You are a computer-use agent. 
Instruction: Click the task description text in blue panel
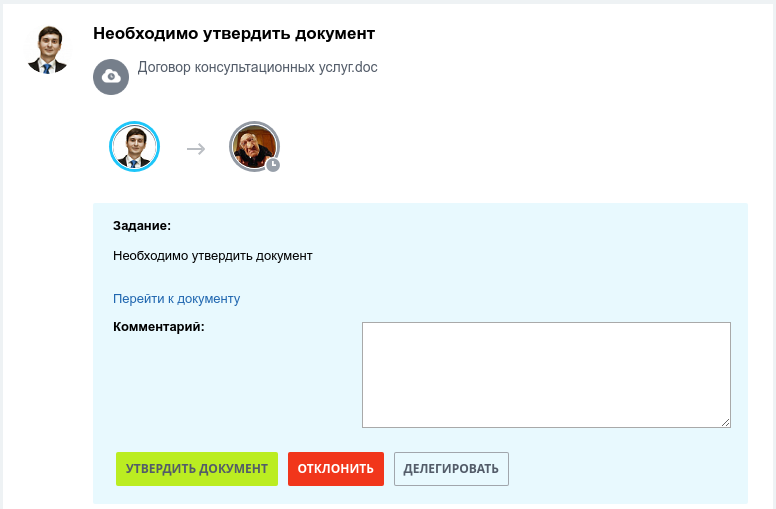tap(213, 256)
